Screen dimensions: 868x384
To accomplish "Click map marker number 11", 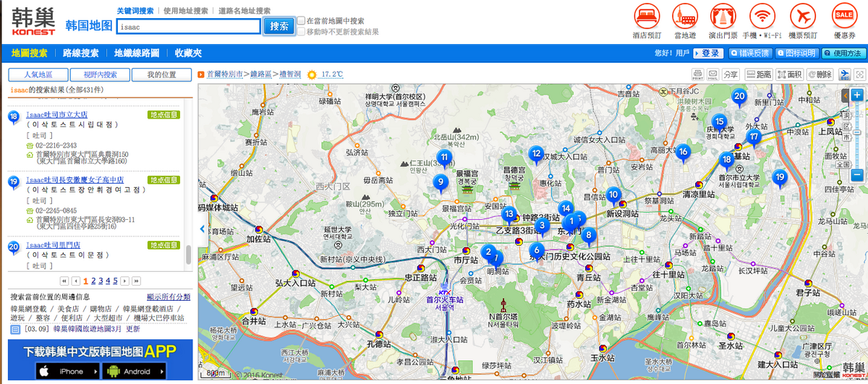I will 444,158.
